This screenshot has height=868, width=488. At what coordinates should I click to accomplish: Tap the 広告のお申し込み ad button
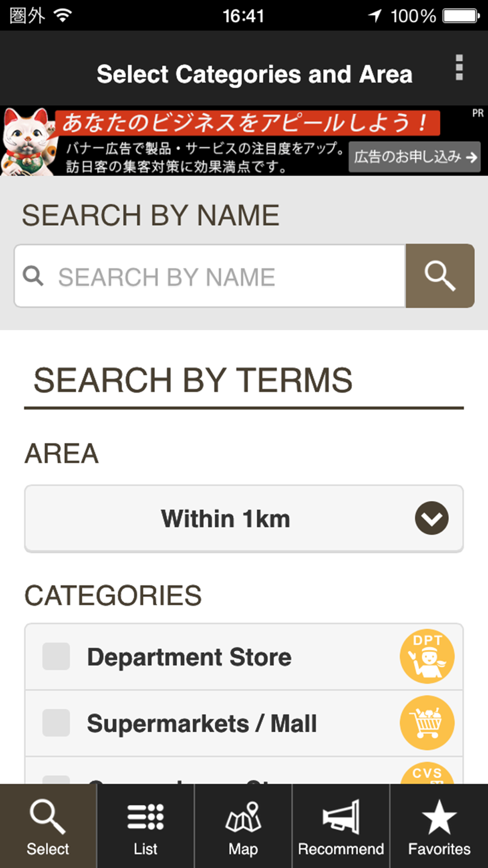(415, 157)
